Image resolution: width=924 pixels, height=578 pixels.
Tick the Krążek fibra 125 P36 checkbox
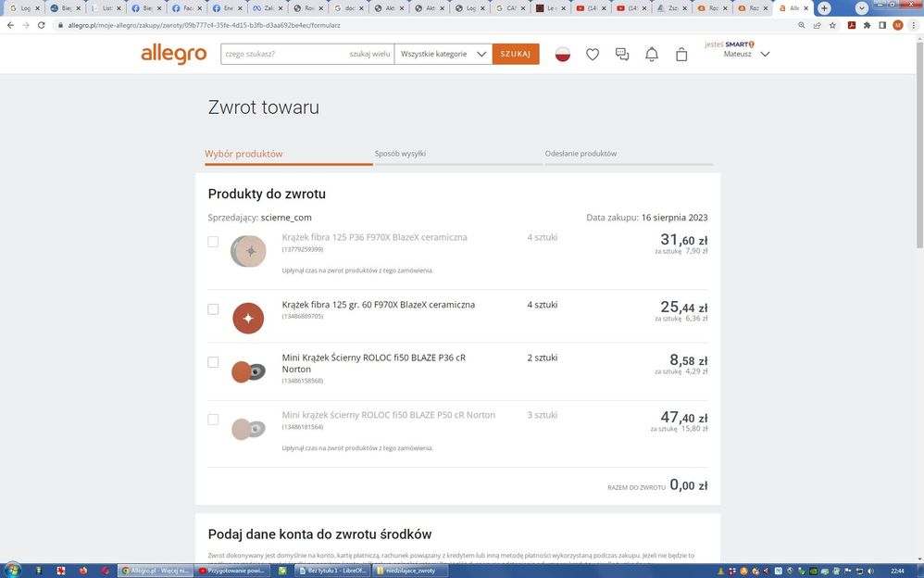point(213,242)
